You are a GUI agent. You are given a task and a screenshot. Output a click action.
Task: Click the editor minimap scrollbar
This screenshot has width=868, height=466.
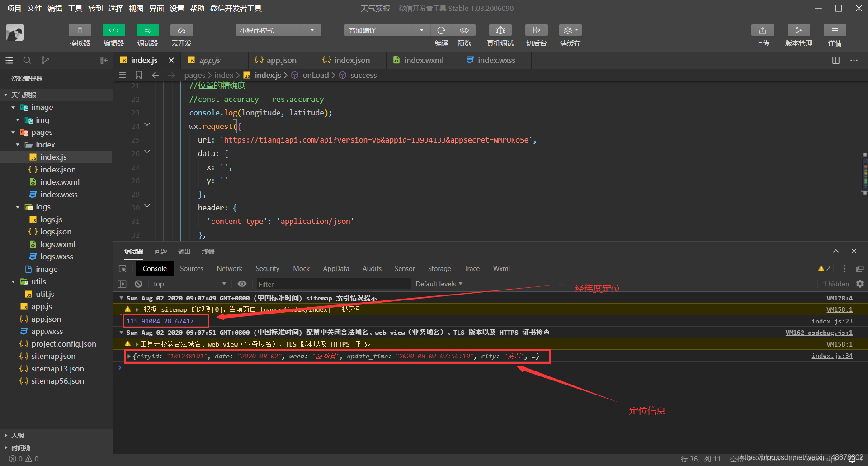click(x=864, y=174)
